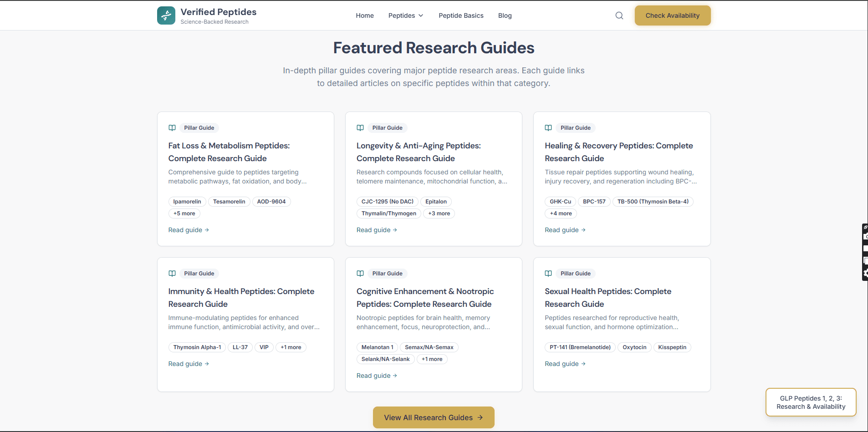Click the search magnifying glass icon
This screenshot has width=868, height=432.
[x=619, y=15]
